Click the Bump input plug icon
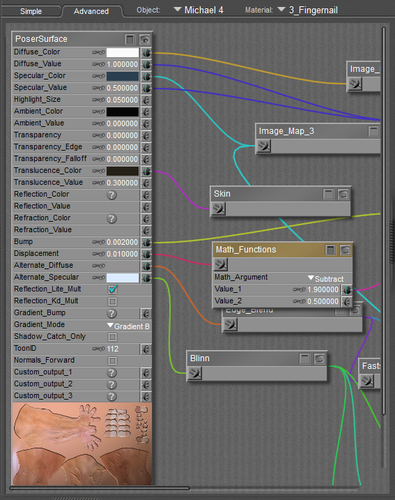Viewport: 395px width, 500px height. click(146, 242)
